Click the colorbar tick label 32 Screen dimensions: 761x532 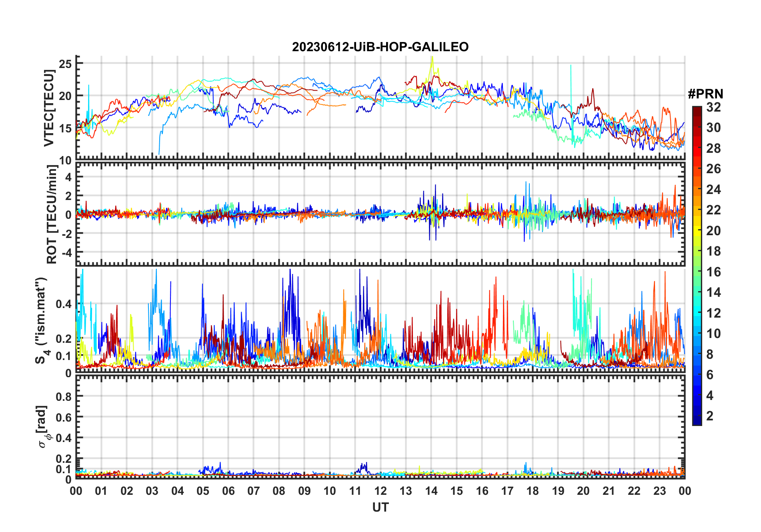tap(713, 107)
